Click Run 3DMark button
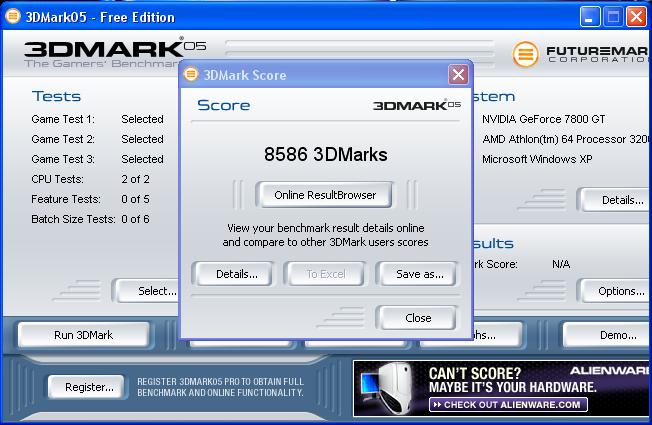Image resolution: width=652 pixels, height=425 pixels. [x=84, y=335]
